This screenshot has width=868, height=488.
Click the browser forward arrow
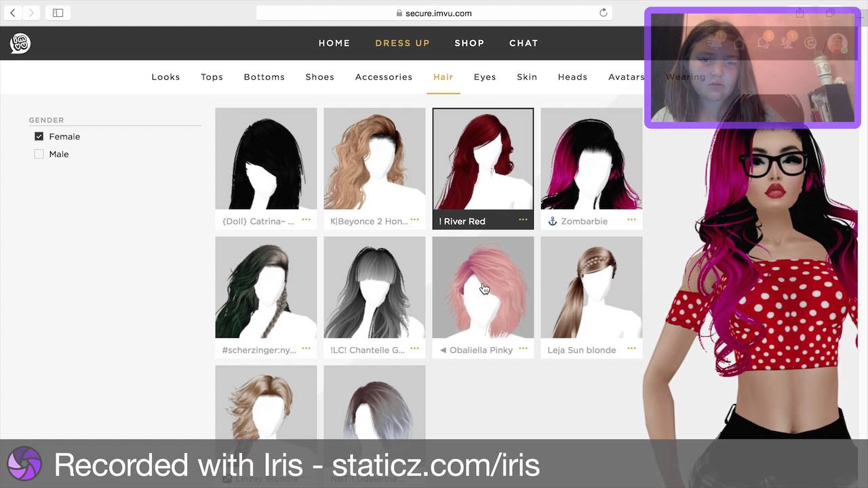click(x=31, y=13)
